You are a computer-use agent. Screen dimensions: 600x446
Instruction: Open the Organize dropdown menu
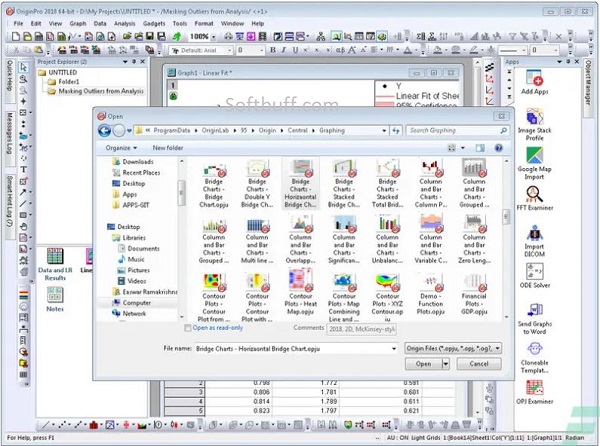[121, 148]
